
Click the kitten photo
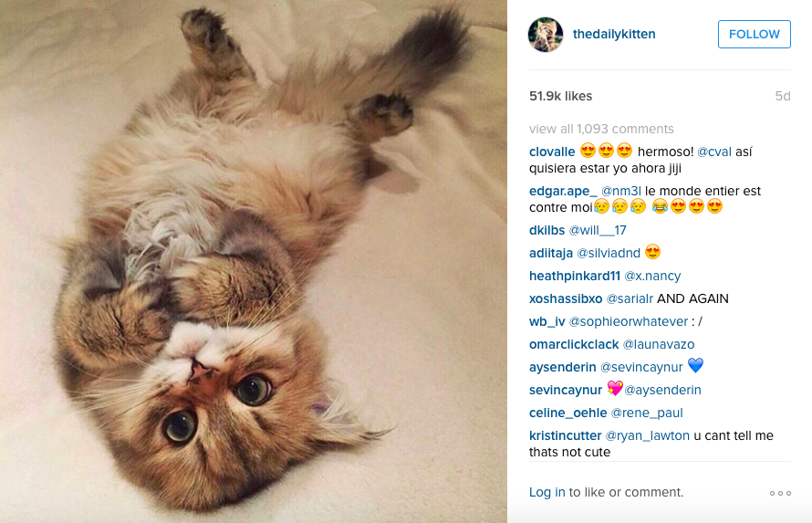click(254, 261)
